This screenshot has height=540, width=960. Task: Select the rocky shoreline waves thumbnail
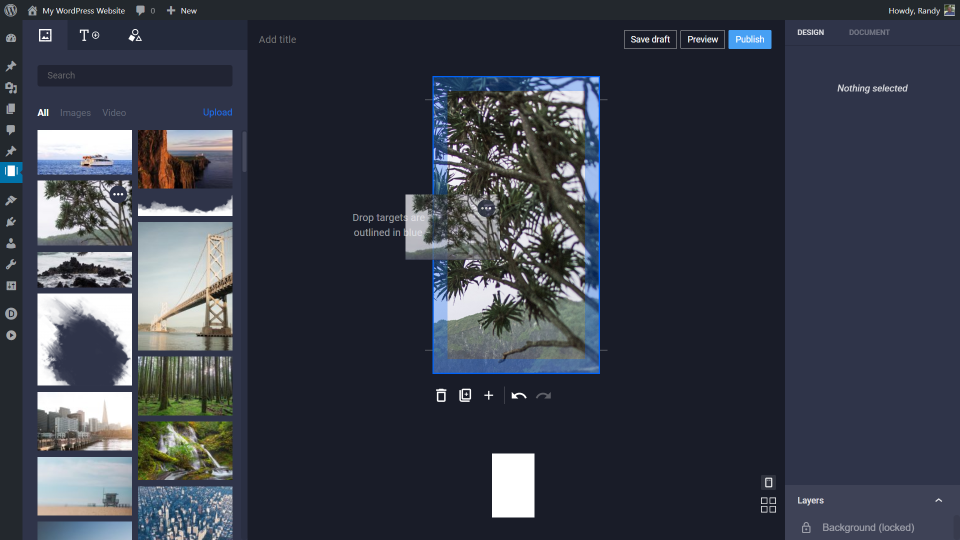pyautogui.click(x=84, y=269)
